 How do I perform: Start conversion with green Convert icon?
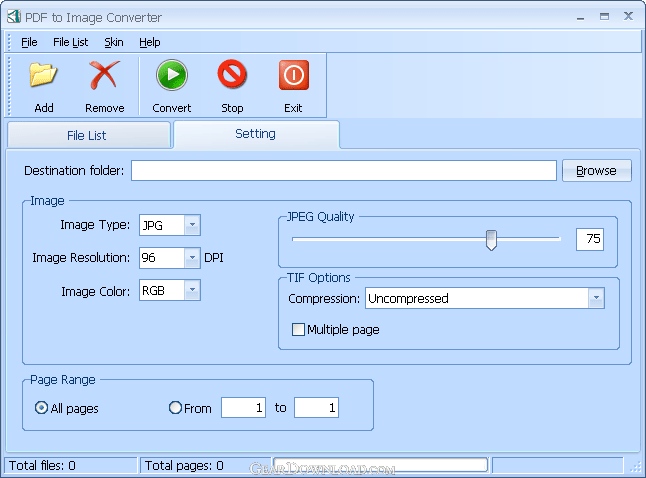tap(172, 75)
